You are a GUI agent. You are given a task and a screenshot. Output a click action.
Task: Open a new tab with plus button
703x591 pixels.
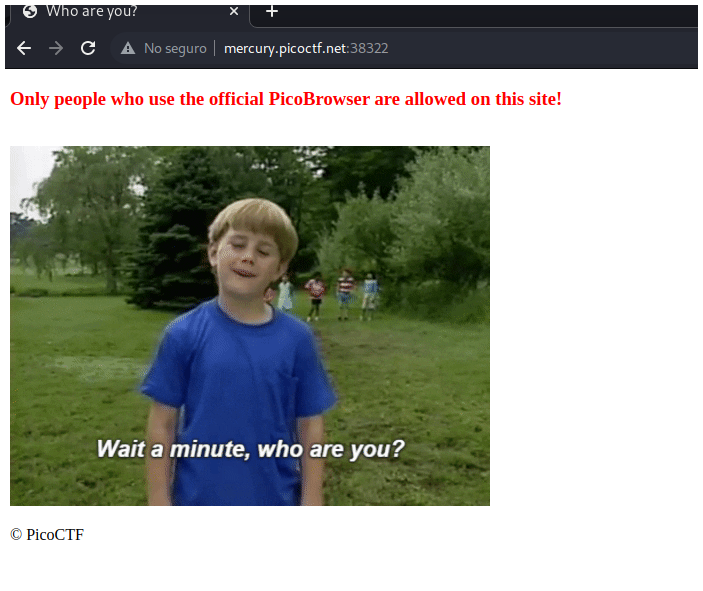271,12
